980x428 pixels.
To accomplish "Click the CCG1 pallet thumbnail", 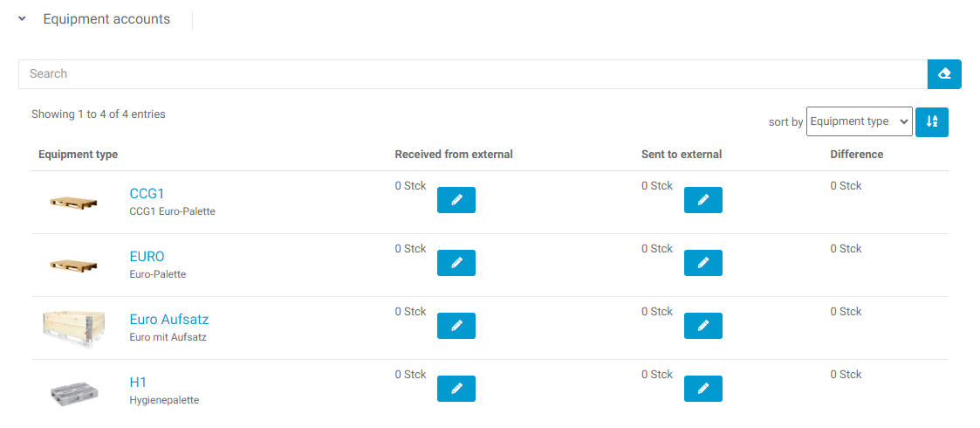I will [72, 203].
